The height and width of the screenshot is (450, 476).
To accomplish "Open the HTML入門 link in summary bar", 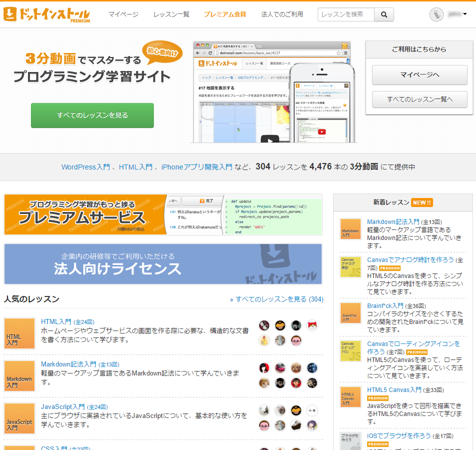I will 136,167.
